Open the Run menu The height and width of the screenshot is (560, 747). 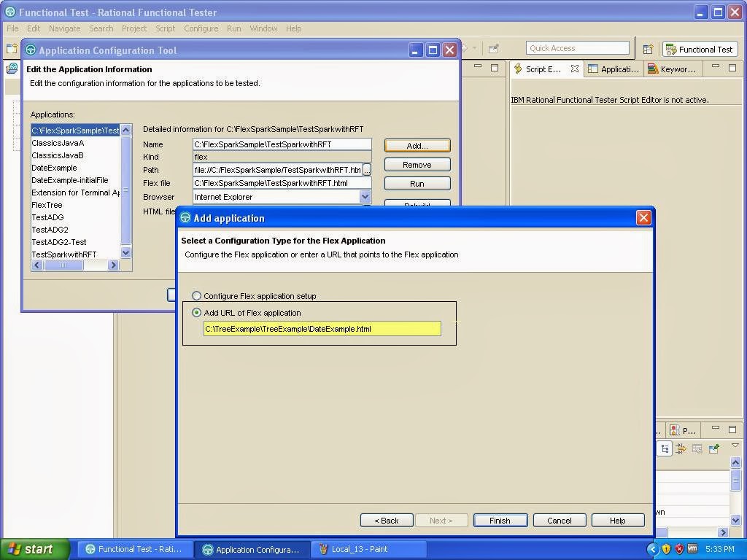click(234, 28)
